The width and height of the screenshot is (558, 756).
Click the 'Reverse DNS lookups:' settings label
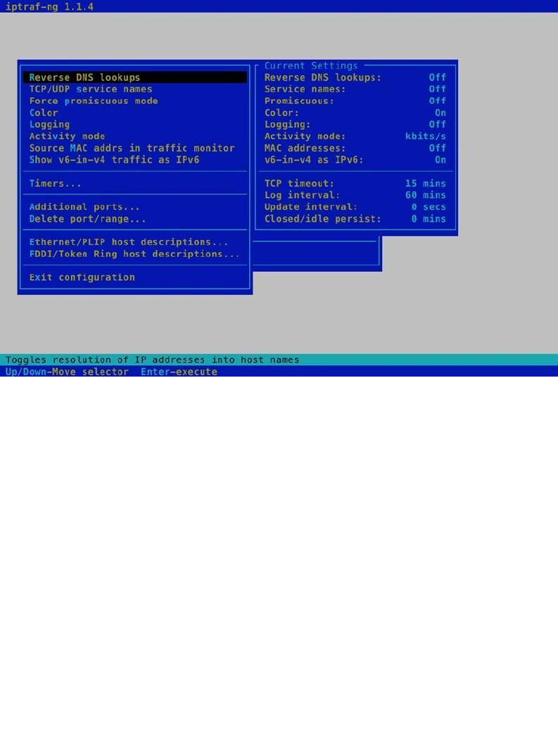tap(322, 77)
